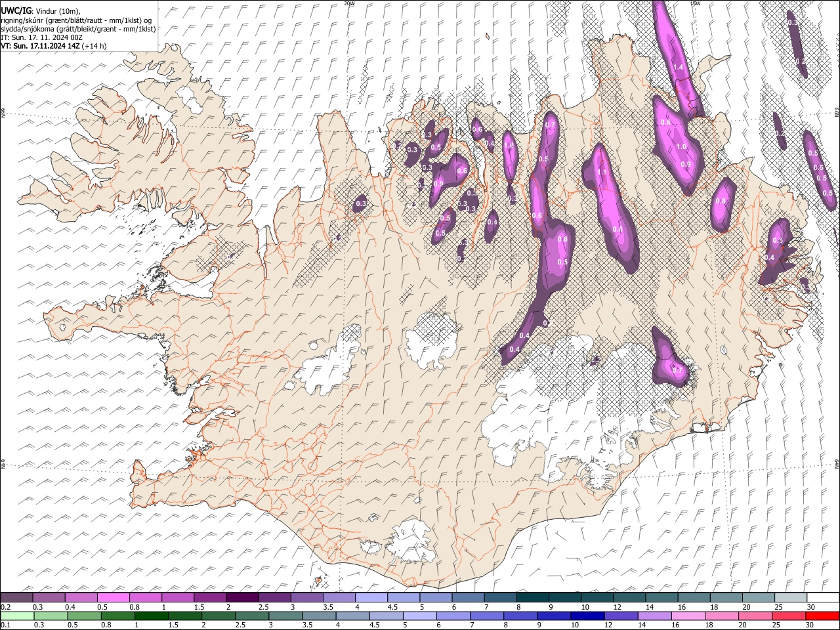840x630 pixels.
Task: Pick lower legend pale lavender swatch starting at 5
Action: pos(419,616)
